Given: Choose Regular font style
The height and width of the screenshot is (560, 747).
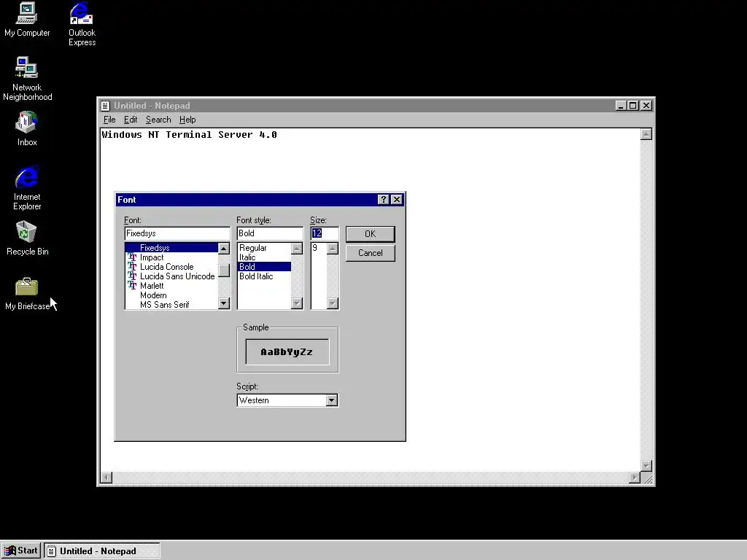Looking at the screenshot, I should coord(264,248).
